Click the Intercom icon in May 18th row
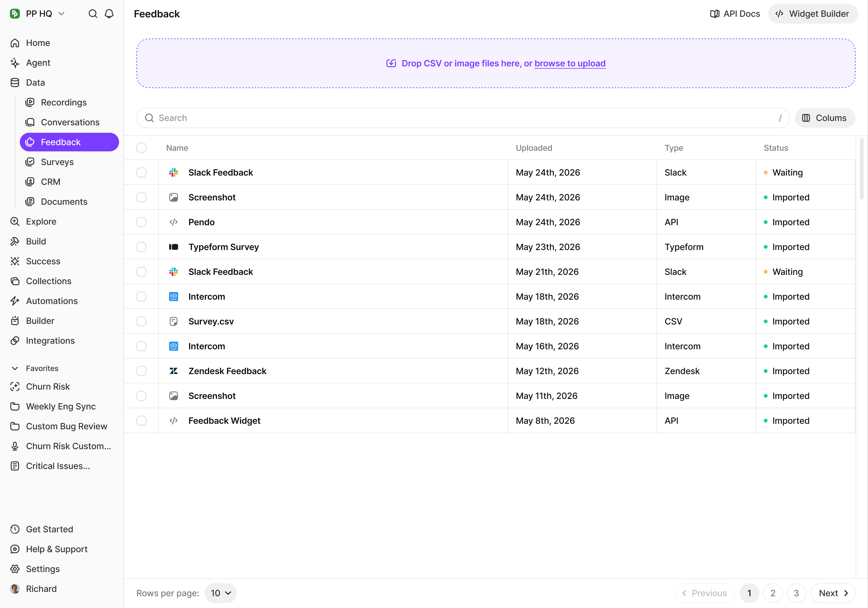Image resolution: width=868 pixels, height=608 pixels. tap(174, 297)
